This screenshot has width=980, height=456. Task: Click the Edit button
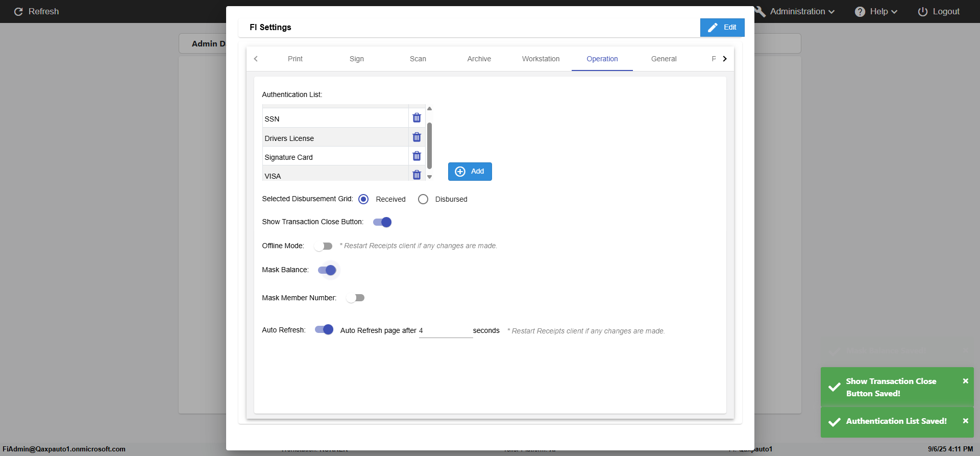tap(722, 28)
